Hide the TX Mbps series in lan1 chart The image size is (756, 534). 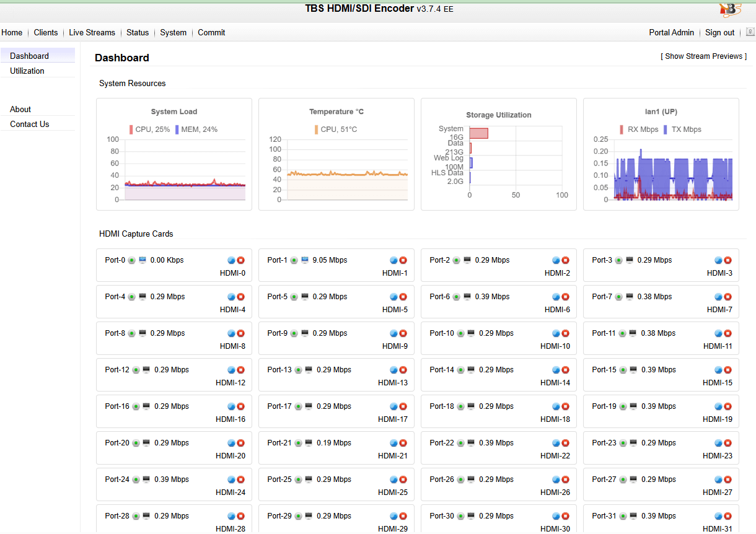(682, 129)
